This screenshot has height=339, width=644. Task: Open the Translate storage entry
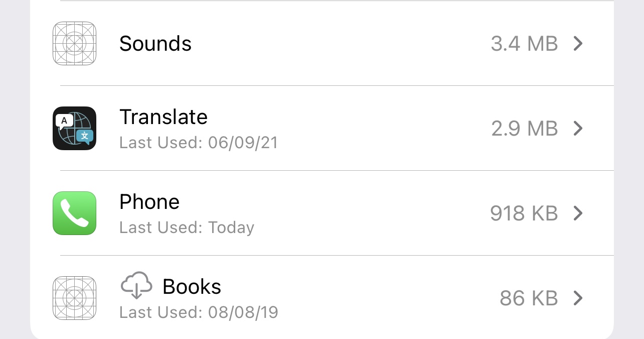[164, 118]
